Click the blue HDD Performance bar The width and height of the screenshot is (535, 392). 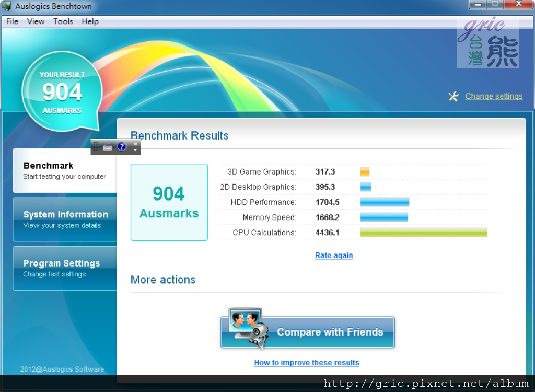[385, 202]
